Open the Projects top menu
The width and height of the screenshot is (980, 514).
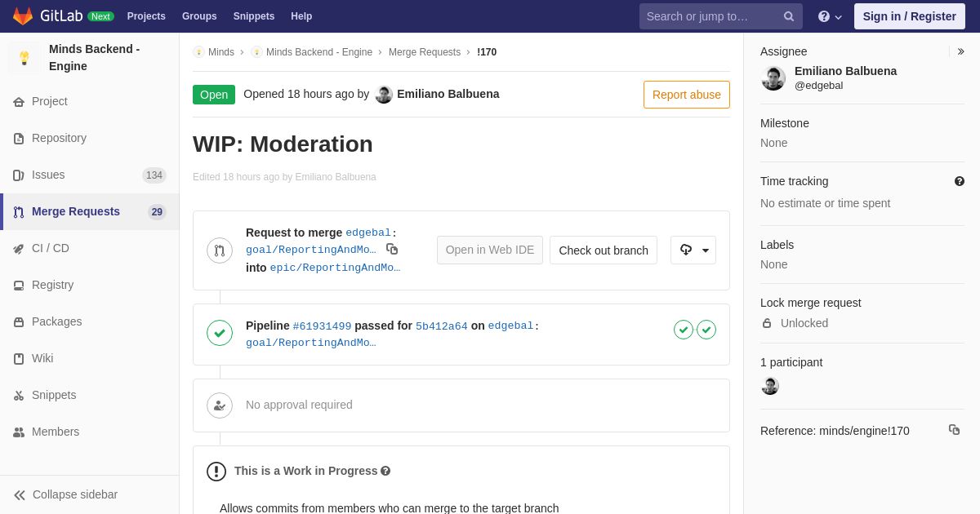pyautogui.click(x=146, y=16)
